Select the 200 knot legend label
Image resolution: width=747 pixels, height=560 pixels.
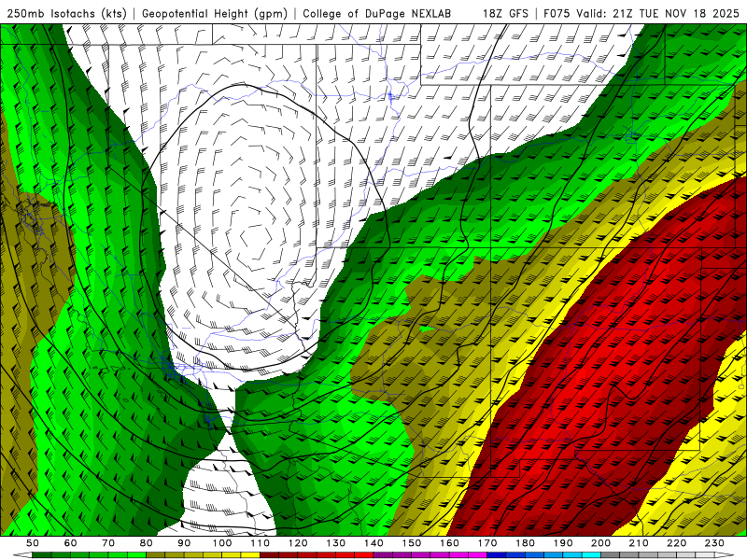(601, 543)
